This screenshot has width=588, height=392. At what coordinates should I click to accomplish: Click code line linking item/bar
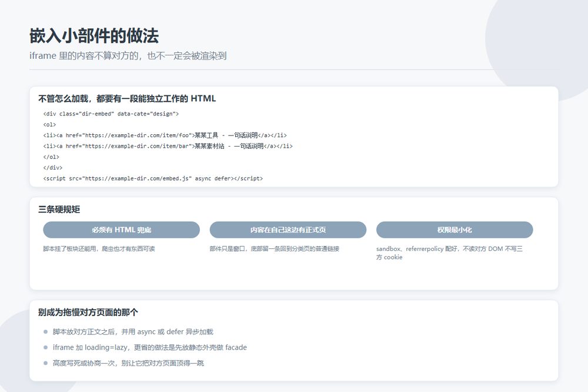pyautogui.click(x=168, y=146)
